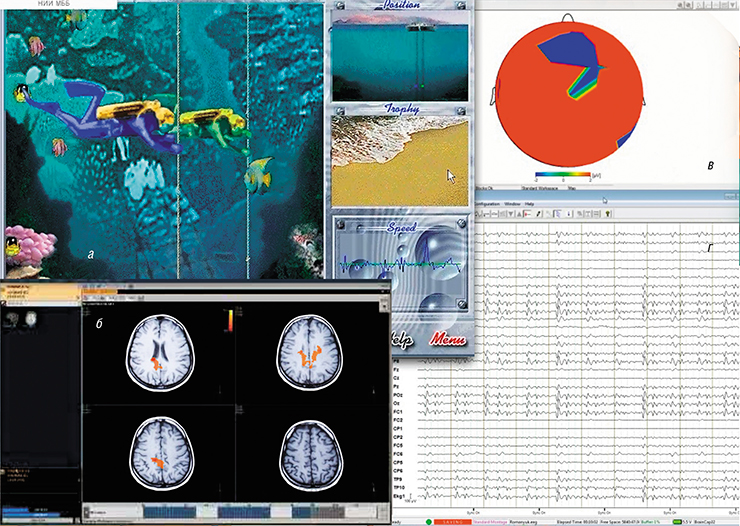Select the yellow key icon in EEG toolbar
Image resolution: width=740 pixels, height=526 pixels.
(x=608, y=214)
